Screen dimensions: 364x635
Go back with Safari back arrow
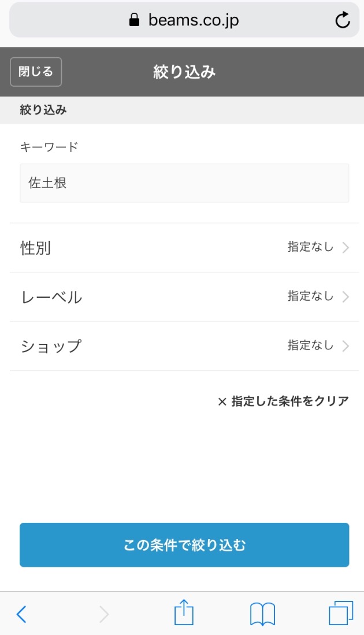point(21,614)
